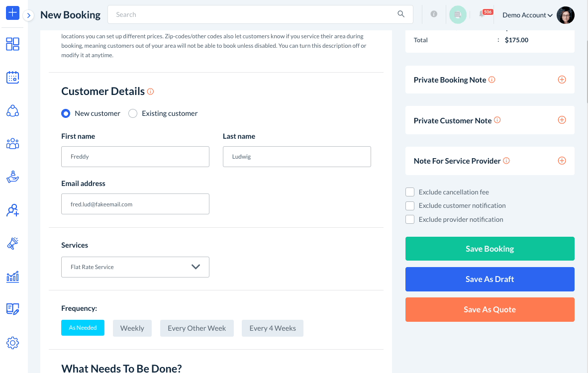
Task: Open the Flat Rate Service dropdown
Action: [135, 267]
